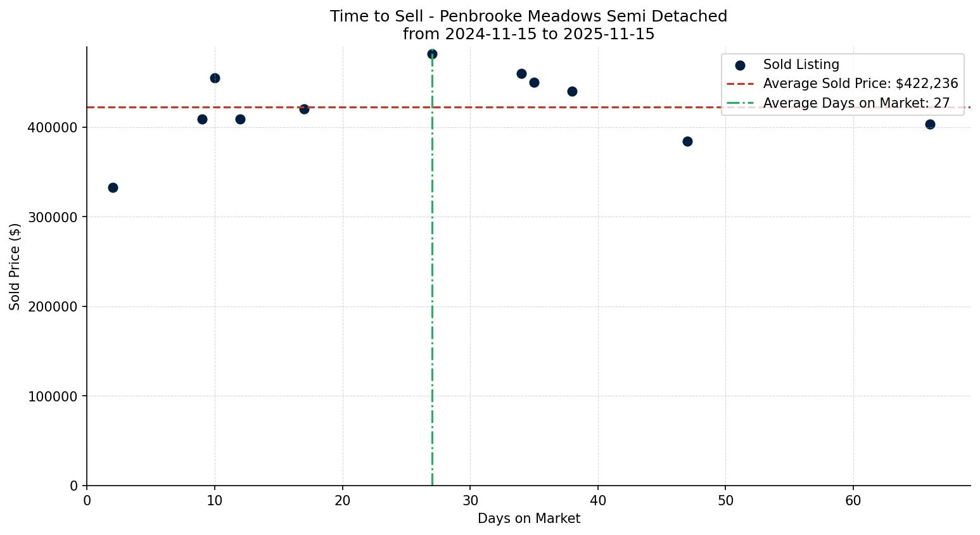
Task: Click the red dashed line sample in legend
Action: coord(740,84)
